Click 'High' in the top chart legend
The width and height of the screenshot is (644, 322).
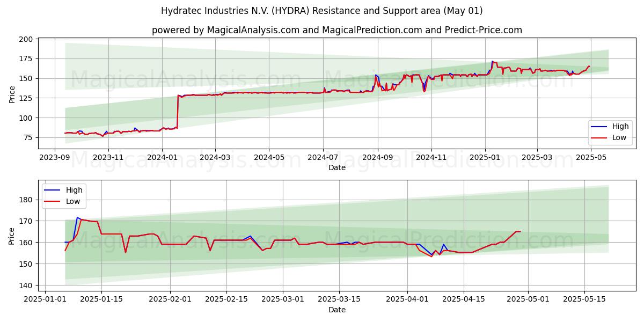pyautogui.click(x=620, y=127)
